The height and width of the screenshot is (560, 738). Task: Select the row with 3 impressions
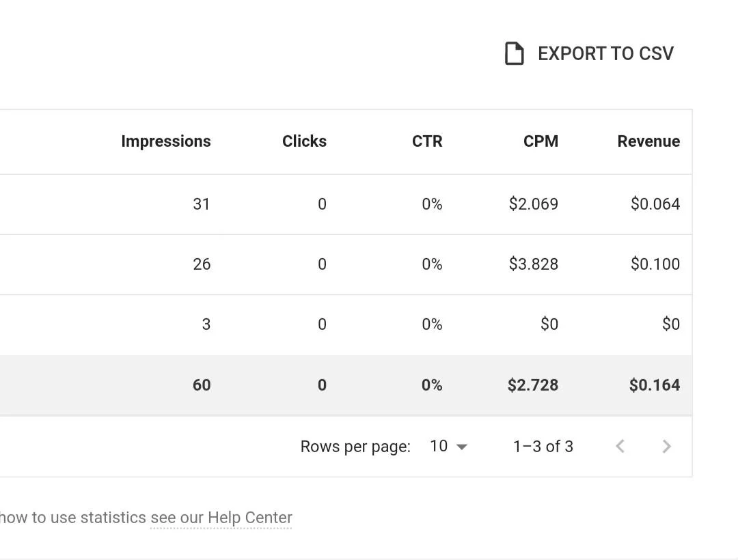[346, 324]
